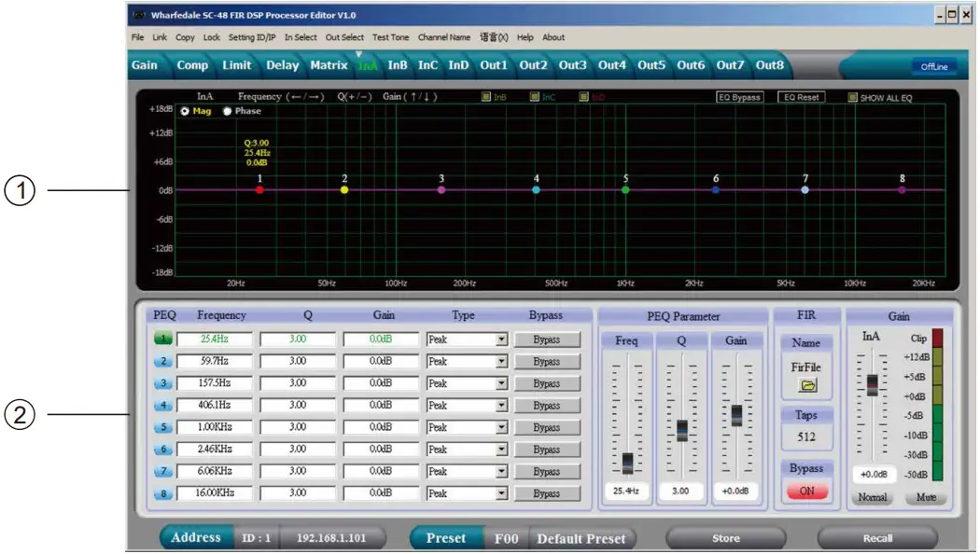Click the green EQ node 5 on graph
The width and height of the screenshot is (980, 554).
pos(625,189)
